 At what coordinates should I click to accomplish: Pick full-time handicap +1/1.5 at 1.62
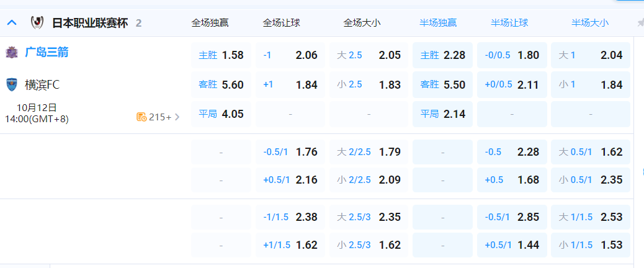click(x=290, y=245)
